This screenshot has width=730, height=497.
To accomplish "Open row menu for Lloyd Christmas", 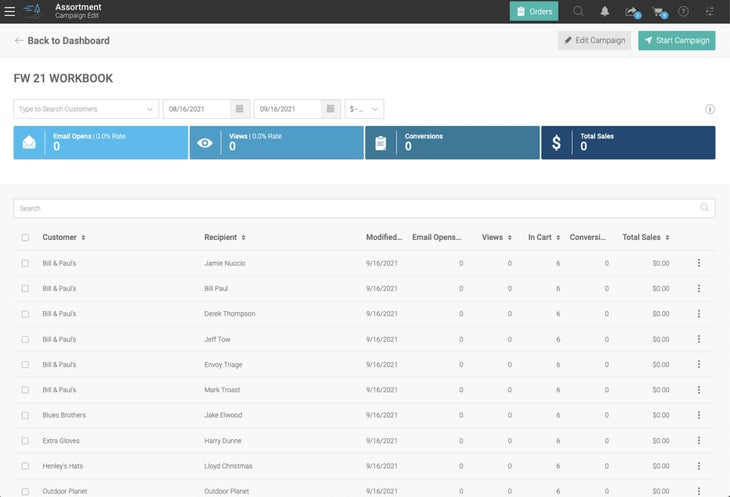I will click(699, 466).
